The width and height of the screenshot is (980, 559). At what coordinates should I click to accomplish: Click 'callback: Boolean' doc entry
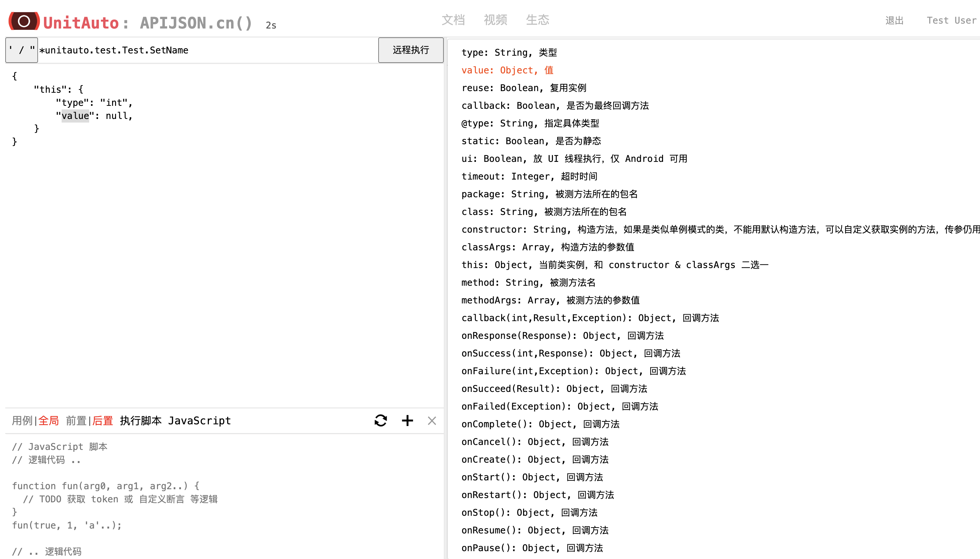pos(555,106)
